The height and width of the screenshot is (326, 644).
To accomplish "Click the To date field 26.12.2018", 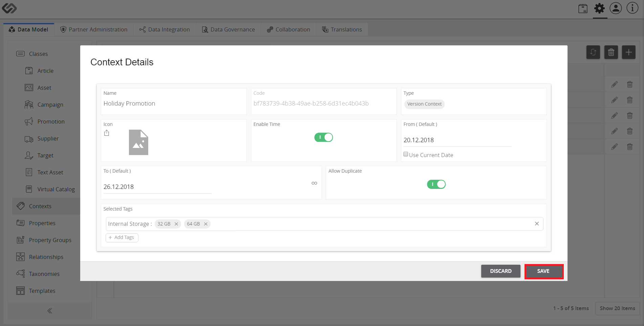I will (157, 187).
